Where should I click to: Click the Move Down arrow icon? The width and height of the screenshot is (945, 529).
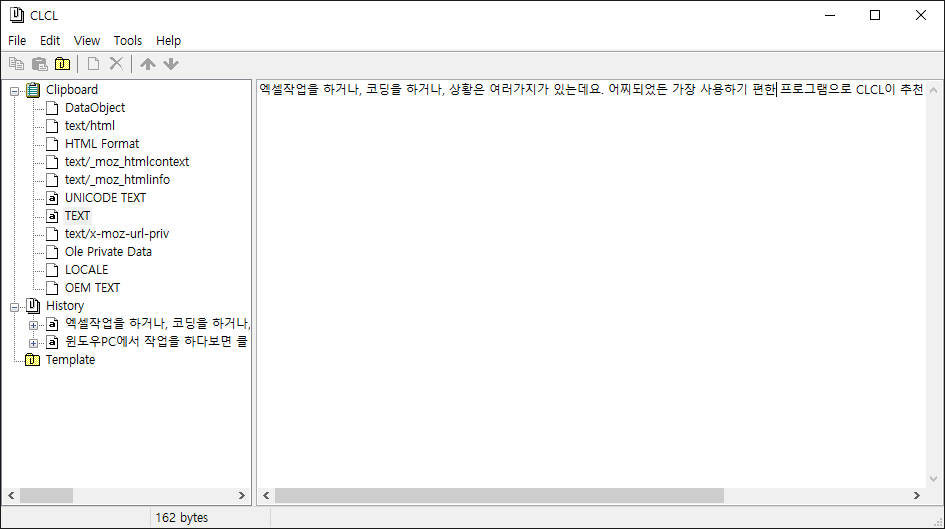[x=171, y=64]
